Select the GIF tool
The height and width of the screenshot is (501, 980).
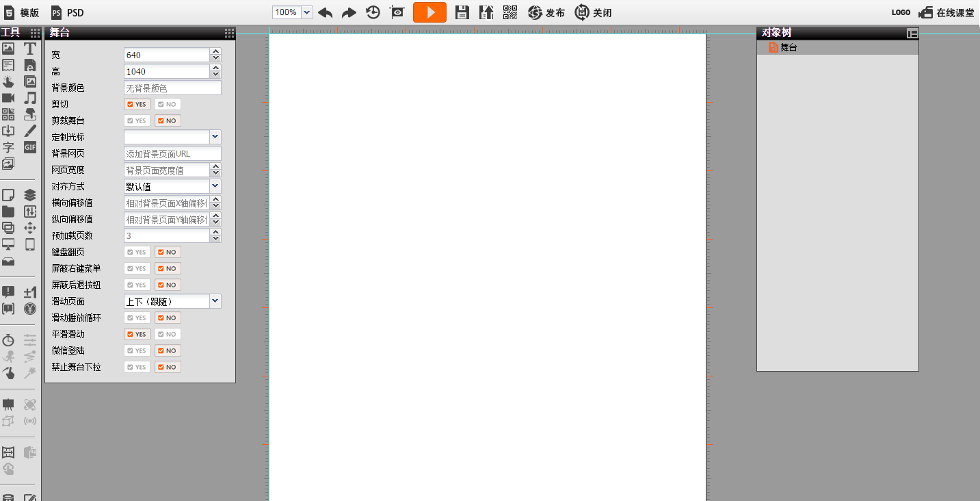point(30,147)
